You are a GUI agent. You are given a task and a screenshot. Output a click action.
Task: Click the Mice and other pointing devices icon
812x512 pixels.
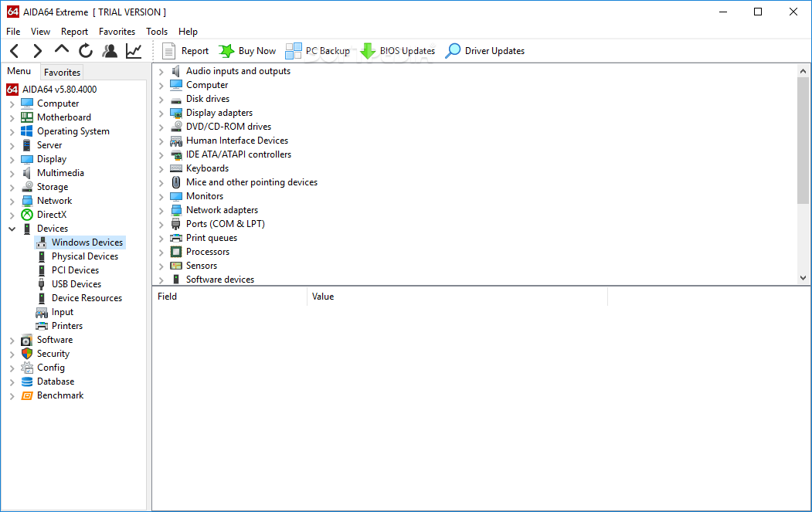(176, 182)
